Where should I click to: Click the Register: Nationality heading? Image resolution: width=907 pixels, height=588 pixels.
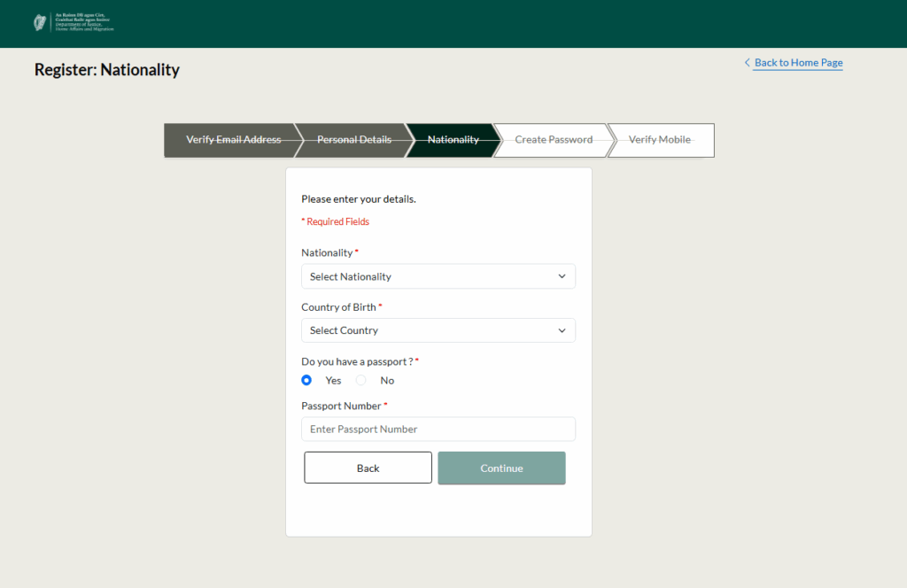[107, 69]
